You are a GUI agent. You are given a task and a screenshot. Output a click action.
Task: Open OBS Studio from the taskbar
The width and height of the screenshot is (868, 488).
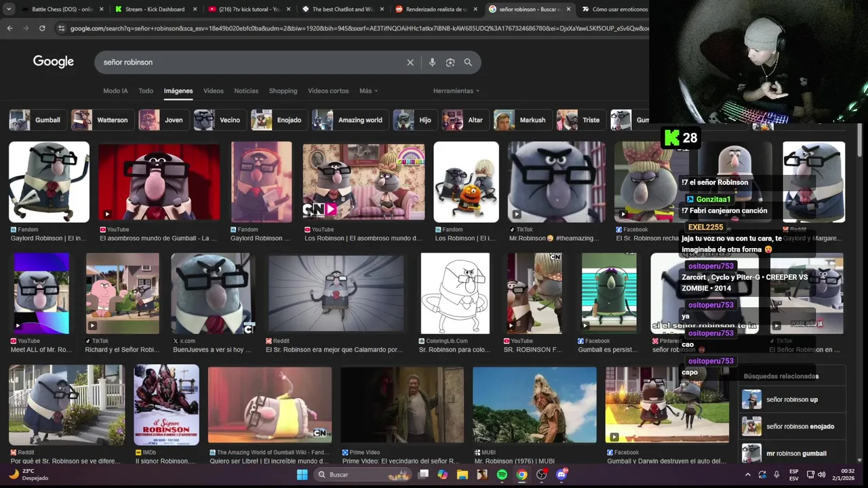(541, 474)
